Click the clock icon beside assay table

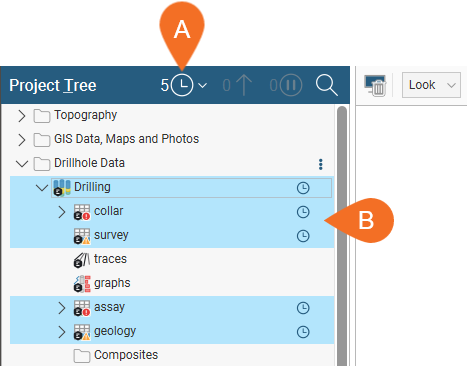pyautogui.click(x=303, y=308)
